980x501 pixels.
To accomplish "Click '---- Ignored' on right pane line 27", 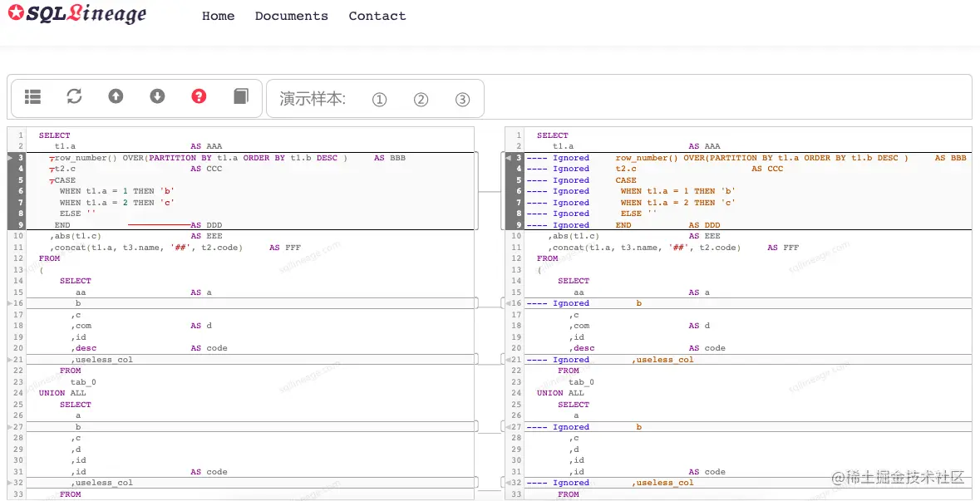I will tap(558, 427).
